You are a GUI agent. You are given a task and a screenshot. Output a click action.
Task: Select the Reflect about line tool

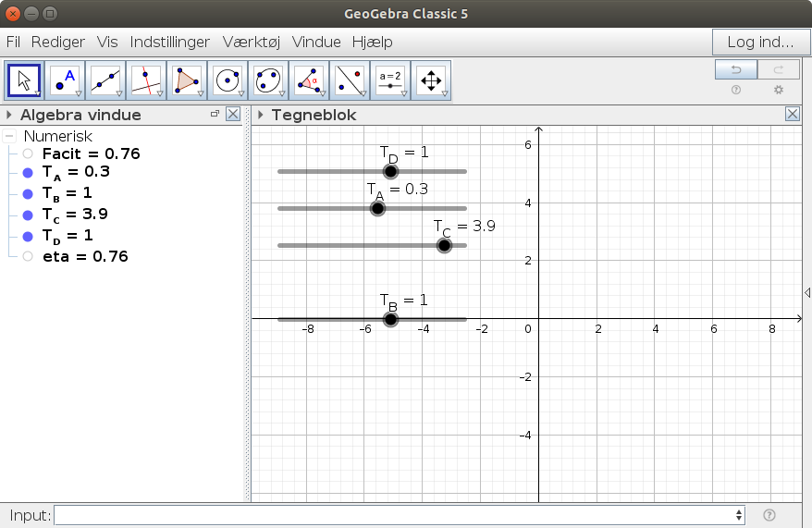pos(350,80)
